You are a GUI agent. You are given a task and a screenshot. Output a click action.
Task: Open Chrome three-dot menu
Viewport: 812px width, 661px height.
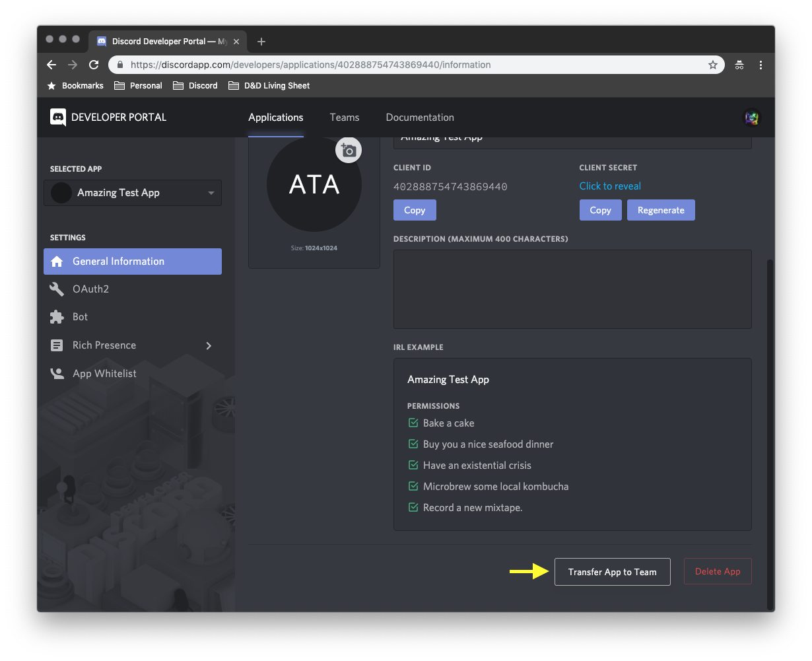pyautogui.click(x=761, y=65)
